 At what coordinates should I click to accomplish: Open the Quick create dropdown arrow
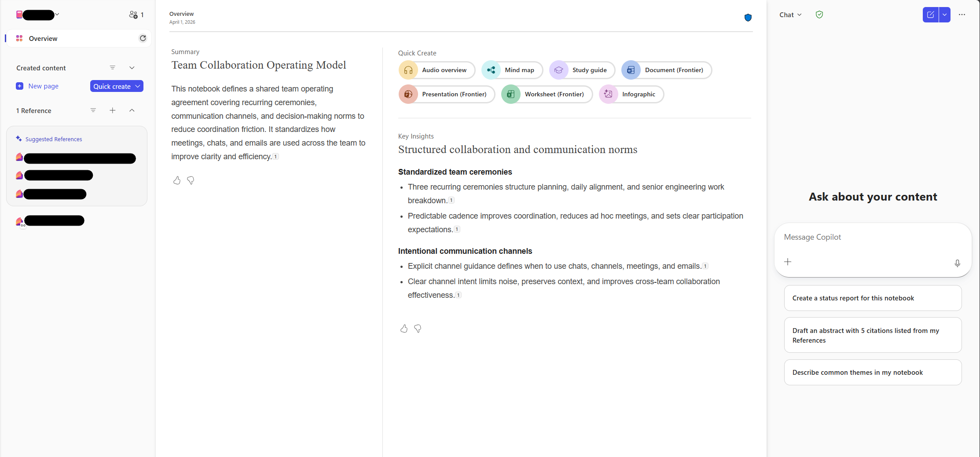point(138,86)
